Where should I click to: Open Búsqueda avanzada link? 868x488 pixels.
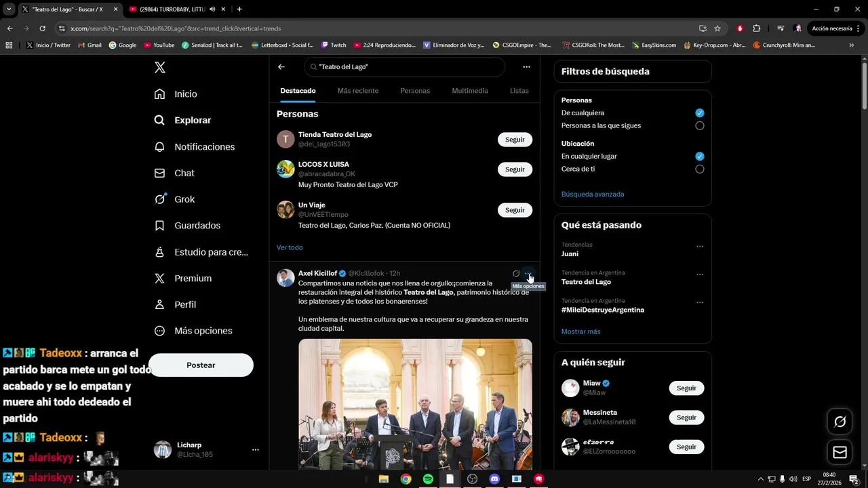point(593,195)
